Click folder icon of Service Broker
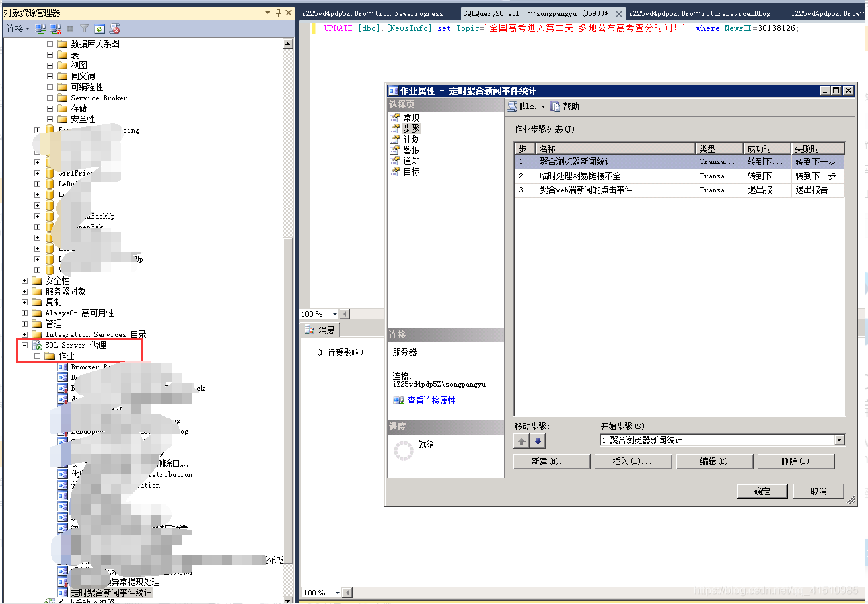The width and height of the screenshot is (868, 604). (63, 98)
